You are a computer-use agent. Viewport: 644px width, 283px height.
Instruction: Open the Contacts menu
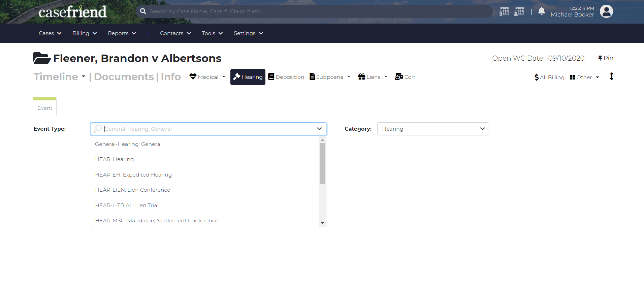pos(175,33)
